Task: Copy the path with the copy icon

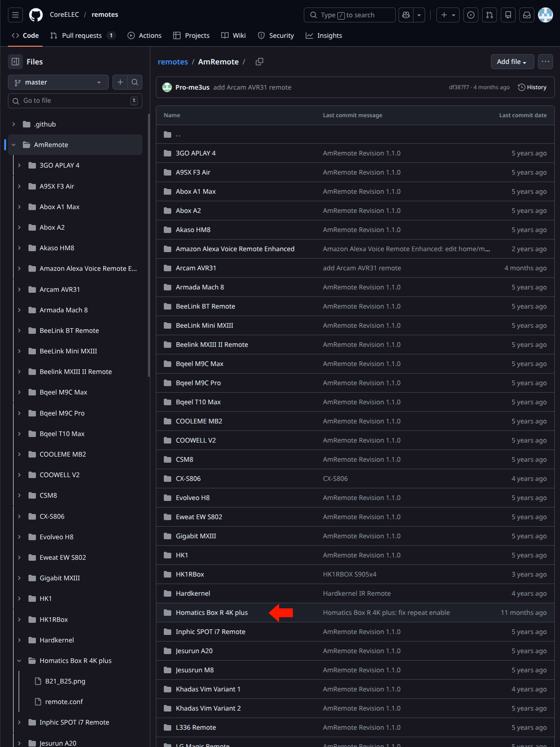Action: click(259, 62)
